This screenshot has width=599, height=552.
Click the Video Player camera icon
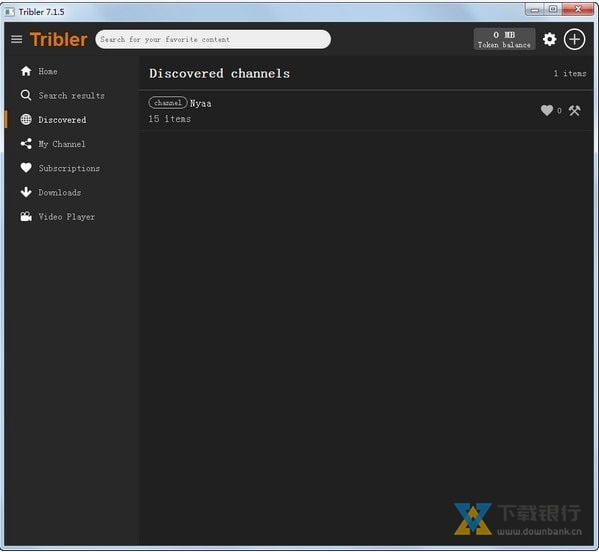[26, 217]
